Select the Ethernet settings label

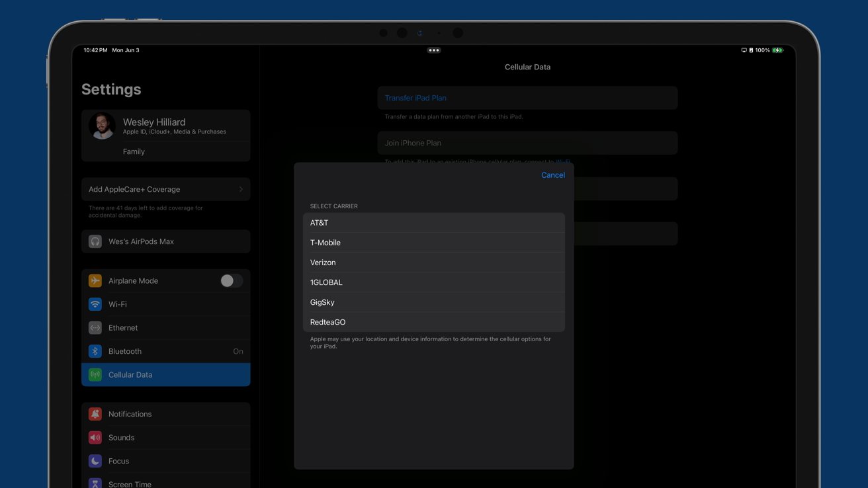click(x=123, y=328)
